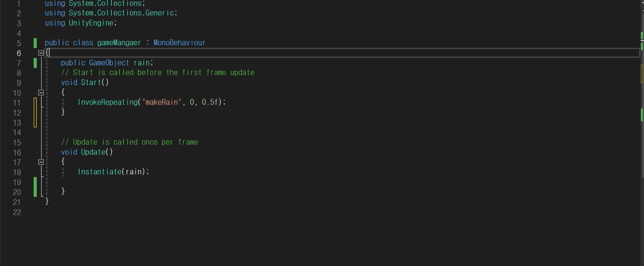Click the yellow marker on the scrollbar

[642, 73]
